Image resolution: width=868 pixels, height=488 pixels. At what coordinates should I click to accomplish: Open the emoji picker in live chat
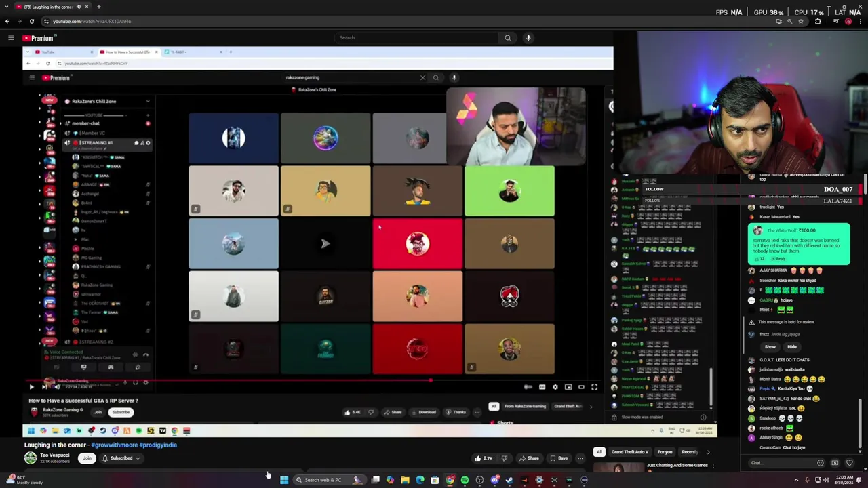pyautogui.click(x=821, y=463)
